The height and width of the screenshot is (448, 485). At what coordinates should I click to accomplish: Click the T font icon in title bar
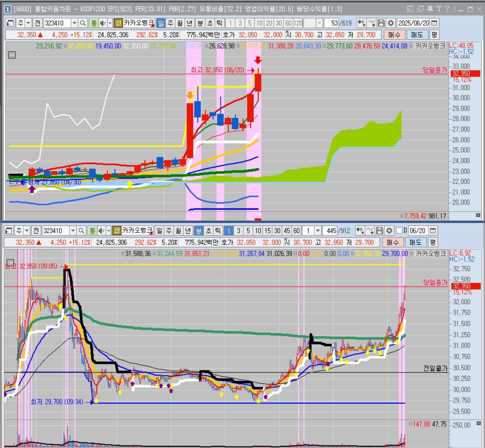click(439, 9)
